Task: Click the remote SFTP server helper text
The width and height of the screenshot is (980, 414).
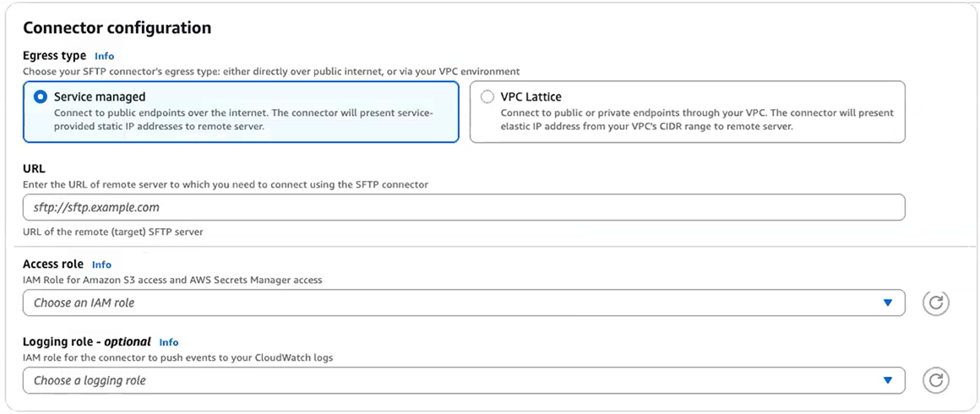Action: (112, 232)
